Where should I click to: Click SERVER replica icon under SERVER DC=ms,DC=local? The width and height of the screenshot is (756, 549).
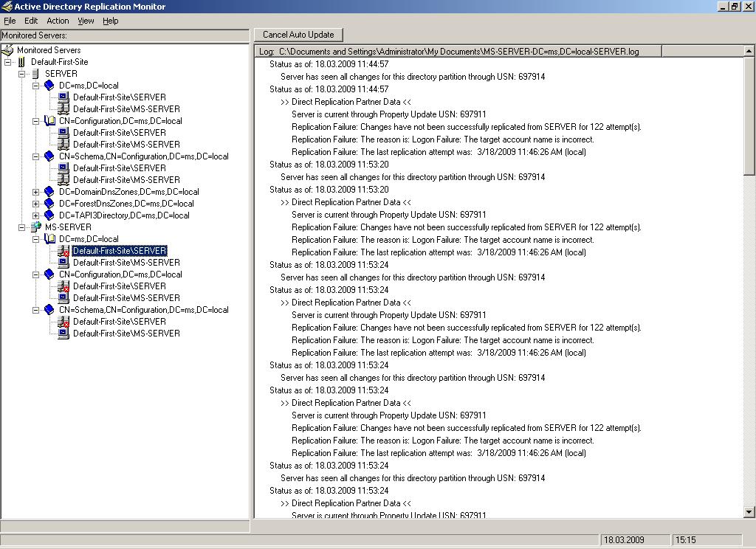[63, 97]
